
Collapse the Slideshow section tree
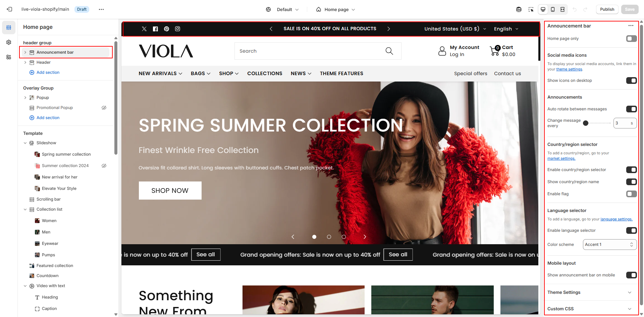tap(25, 143)
